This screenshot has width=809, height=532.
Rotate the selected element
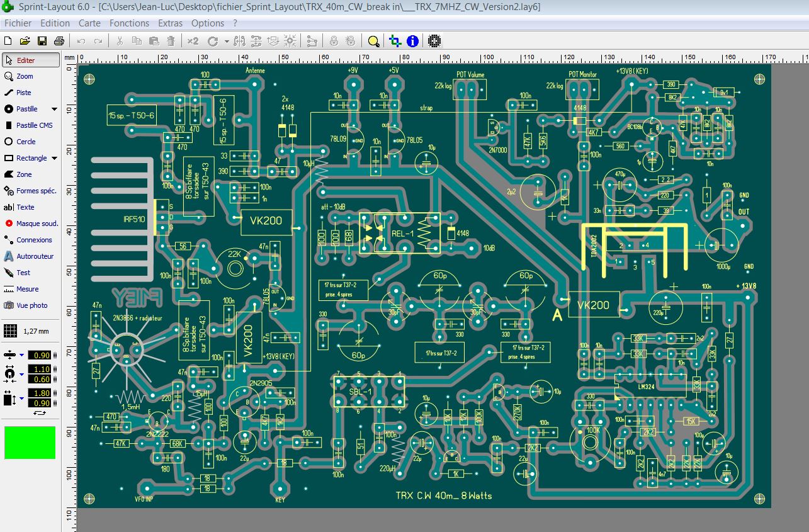tap(213, 41)
